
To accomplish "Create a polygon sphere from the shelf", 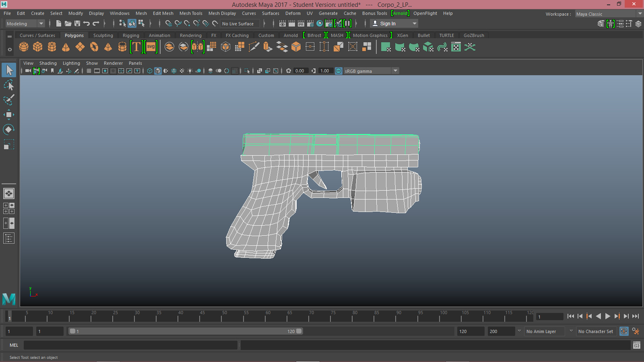I will coord(23,47).
